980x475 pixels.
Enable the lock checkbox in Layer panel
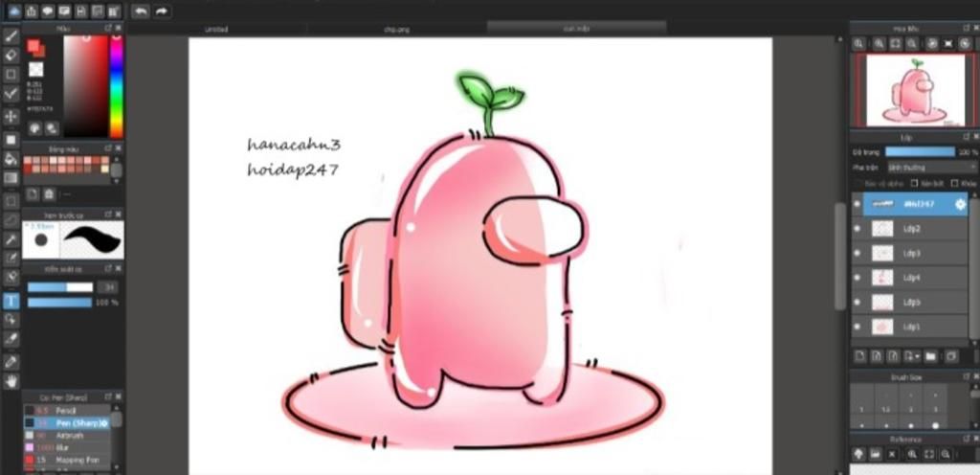pos(954,183)
